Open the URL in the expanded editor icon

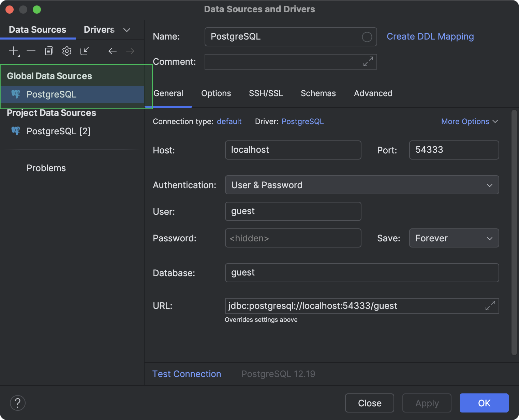(490, 306)
